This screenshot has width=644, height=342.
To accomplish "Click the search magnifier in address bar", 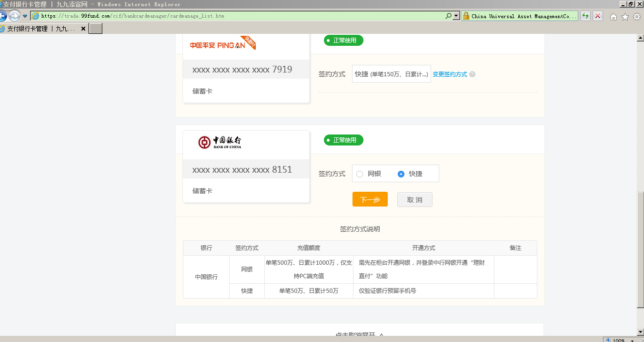I will 448,16.
